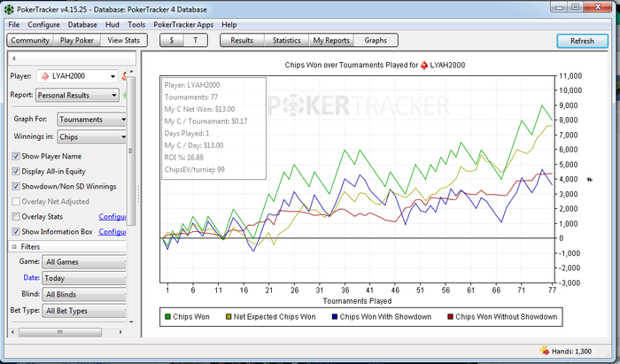Open the Hud menu

pos(112,25)
